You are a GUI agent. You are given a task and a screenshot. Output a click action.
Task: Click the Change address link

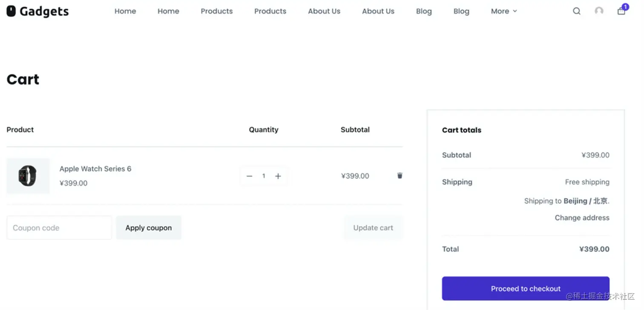(x=582, y=218)
